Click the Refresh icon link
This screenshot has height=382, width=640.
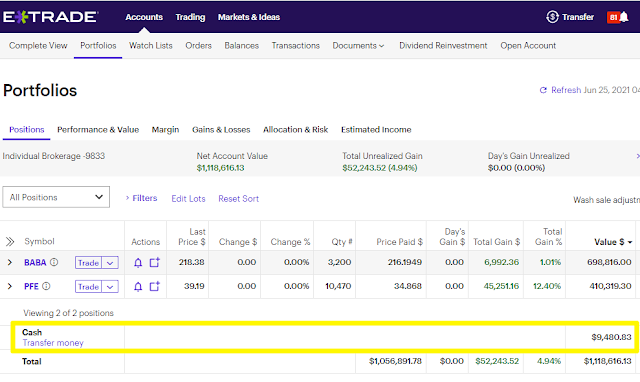(543, 90)
